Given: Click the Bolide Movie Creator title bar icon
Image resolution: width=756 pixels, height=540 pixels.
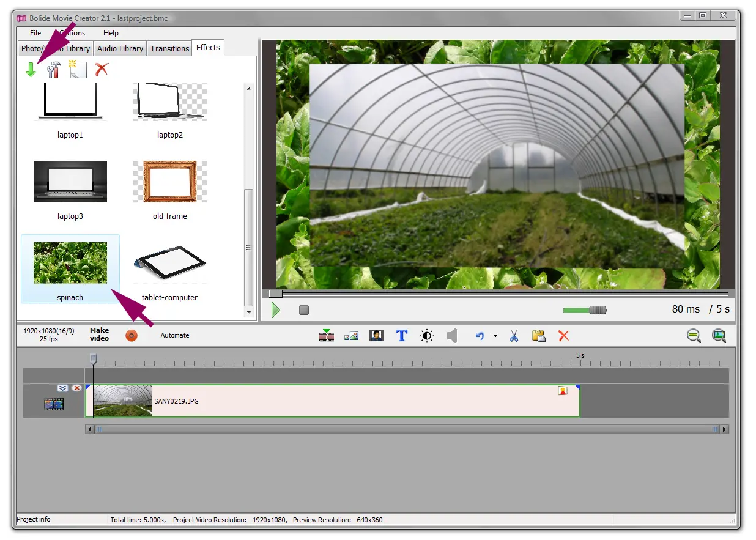Looking at the screenshot, I should pyautogui.click(x=21, y=18).
